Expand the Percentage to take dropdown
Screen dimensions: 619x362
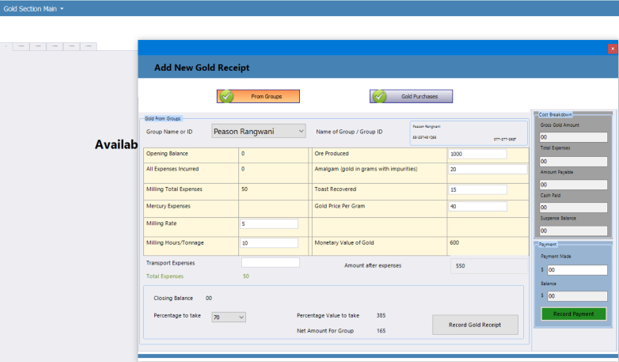point(229,317)
